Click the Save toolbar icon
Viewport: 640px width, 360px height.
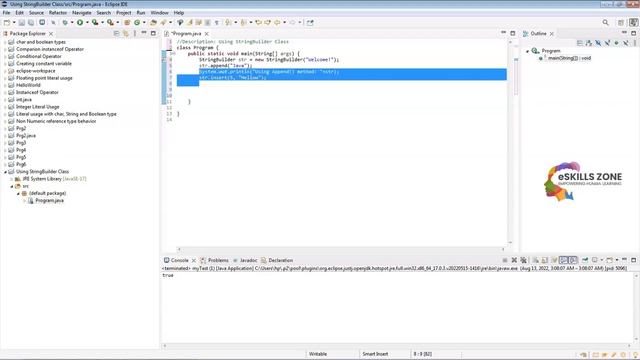point(22,23)
